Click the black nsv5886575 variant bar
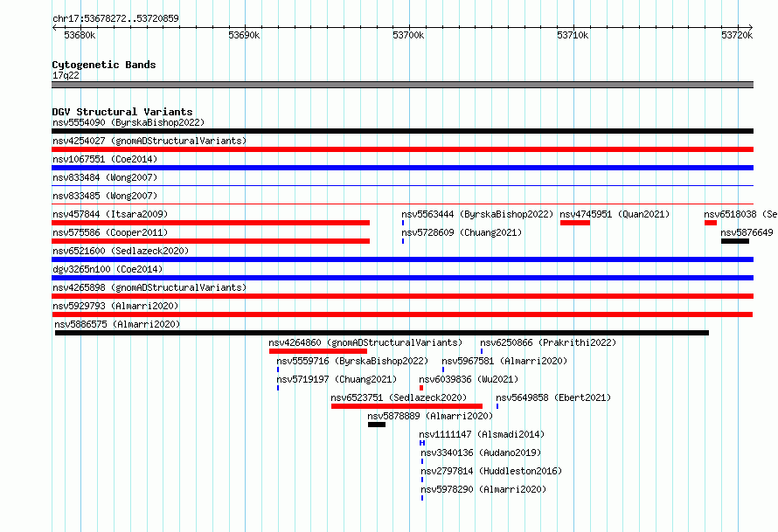Image resolution: width=778 pixels, height=532 pixels. (381, 333)
